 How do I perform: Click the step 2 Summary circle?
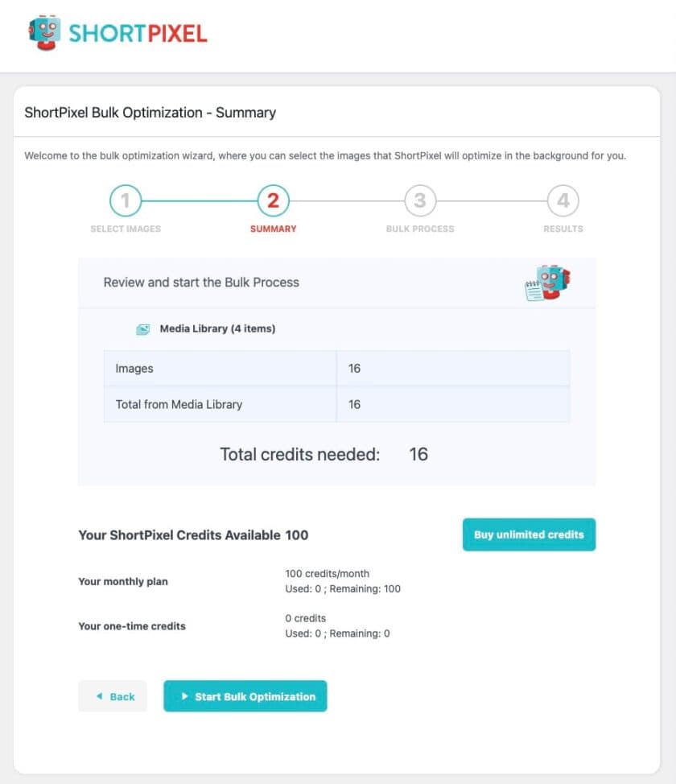tap(273, 200)
